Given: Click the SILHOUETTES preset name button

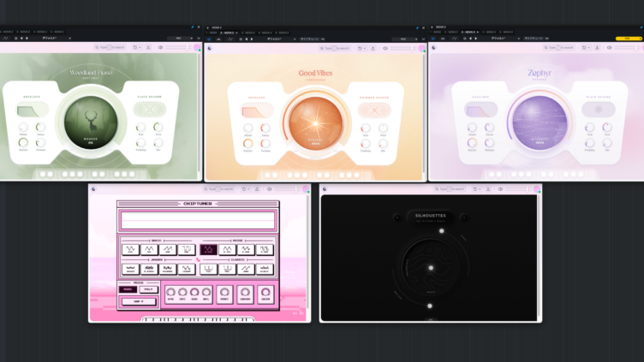Looking at the screenshot, I should [431, 217].
